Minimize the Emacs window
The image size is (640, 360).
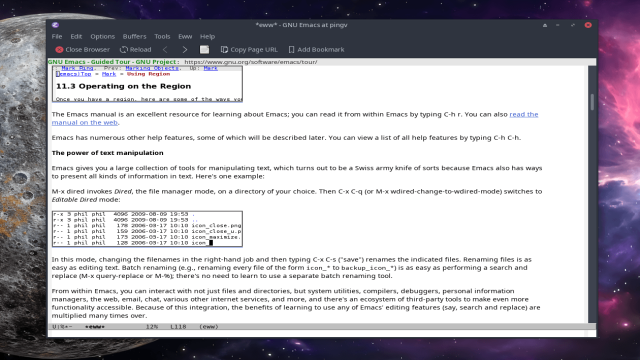click(558, 25)
